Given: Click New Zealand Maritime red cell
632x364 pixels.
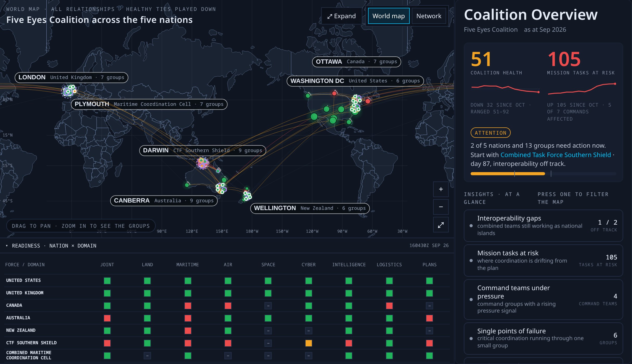Looking at the screenshot, I should coord(188,331).
